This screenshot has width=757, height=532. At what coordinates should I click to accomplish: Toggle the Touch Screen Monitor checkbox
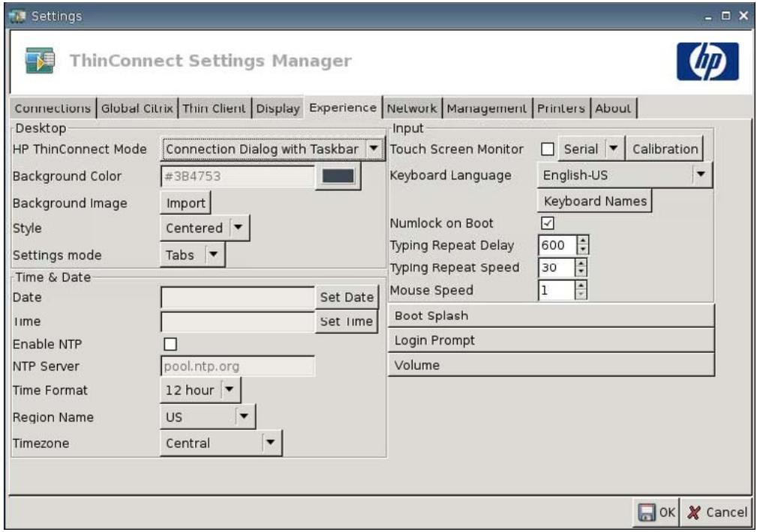(548, 149)
